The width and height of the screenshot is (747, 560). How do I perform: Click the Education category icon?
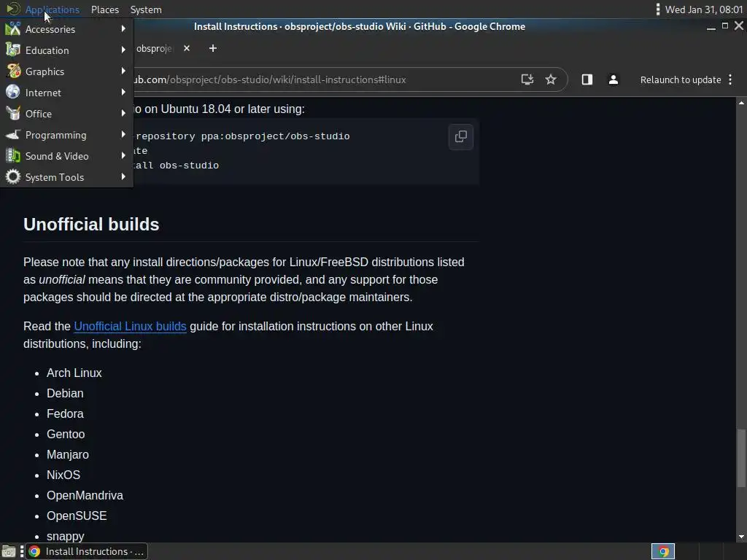pyautogui.click(x=13, y=50)
